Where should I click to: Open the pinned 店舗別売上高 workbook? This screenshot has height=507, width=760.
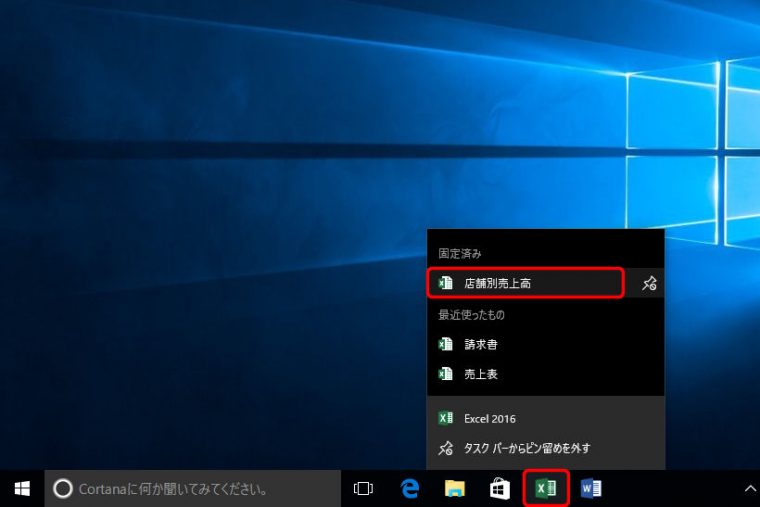[x=525, y=283]
